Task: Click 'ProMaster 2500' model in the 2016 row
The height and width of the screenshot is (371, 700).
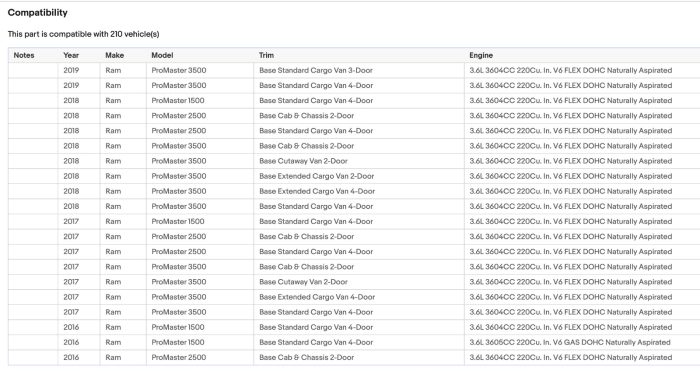Action: pos(179,358)
